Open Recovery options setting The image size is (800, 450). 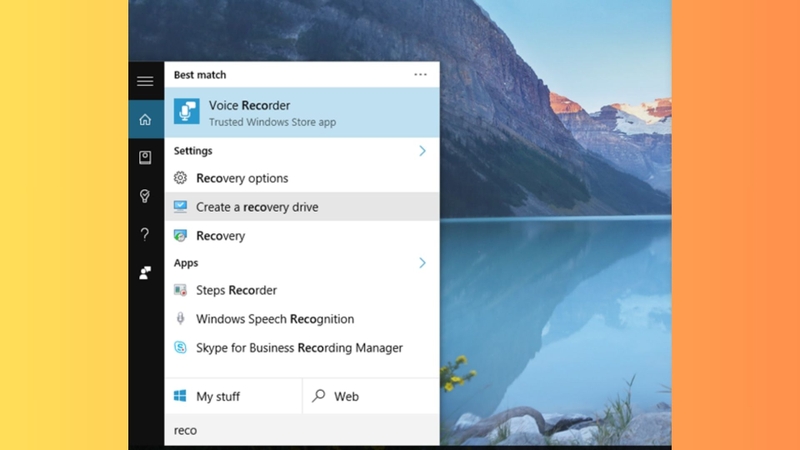302,178
